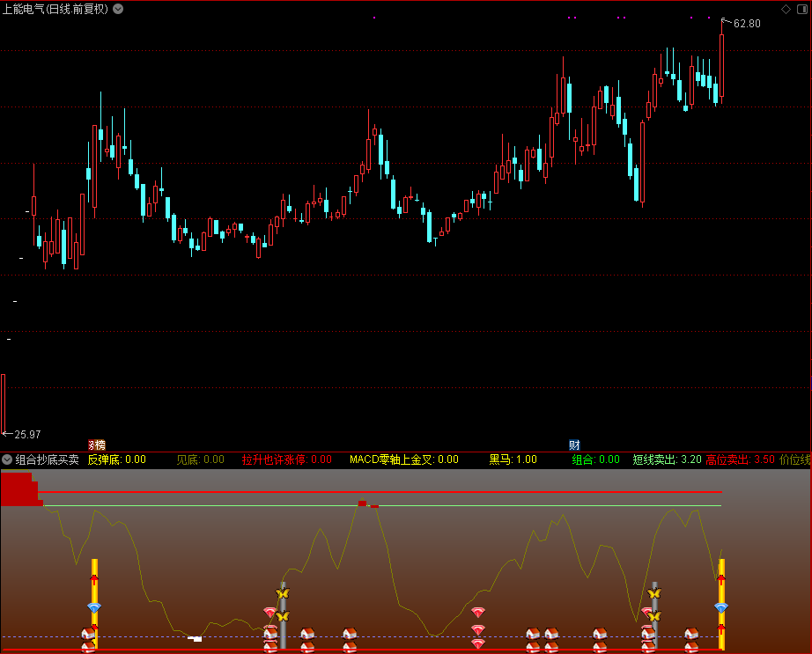Click the MACD零轴上金叉: 0.00 value
This screenshot has height=654, width=812.
404,459
